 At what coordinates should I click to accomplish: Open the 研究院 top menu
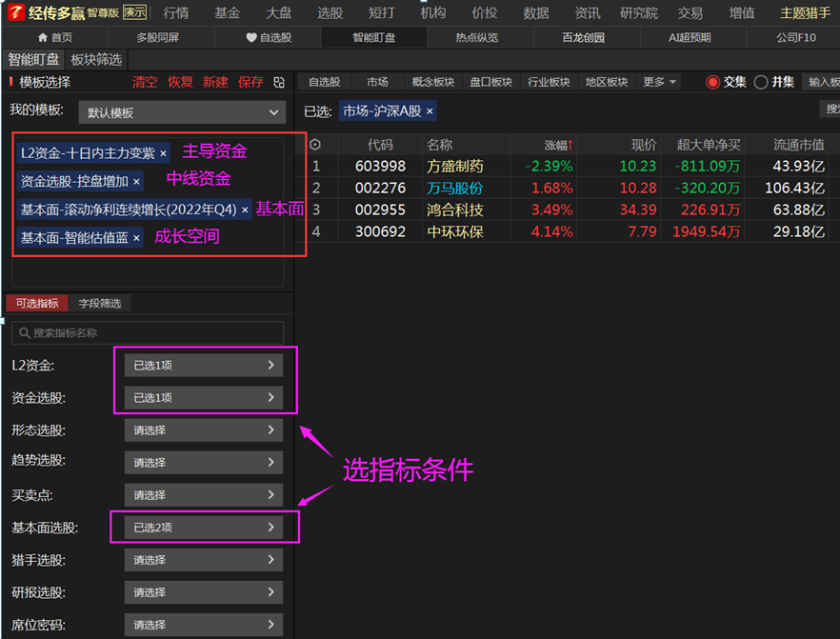(639, 12)
